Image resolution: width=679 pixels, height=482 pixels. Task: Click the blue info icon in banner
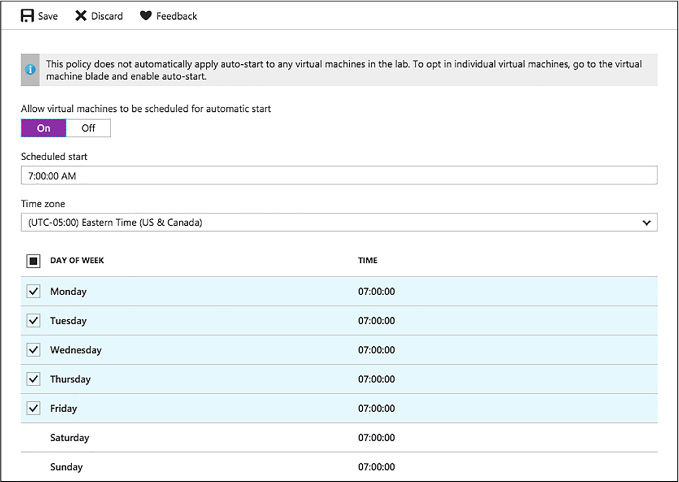point(30,69)
